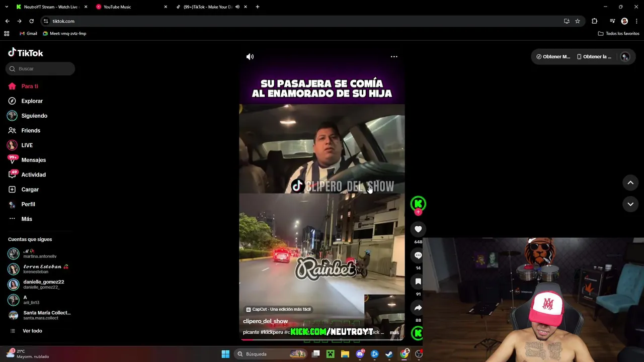Open Windows Start menu

click(x=225, y=354)
